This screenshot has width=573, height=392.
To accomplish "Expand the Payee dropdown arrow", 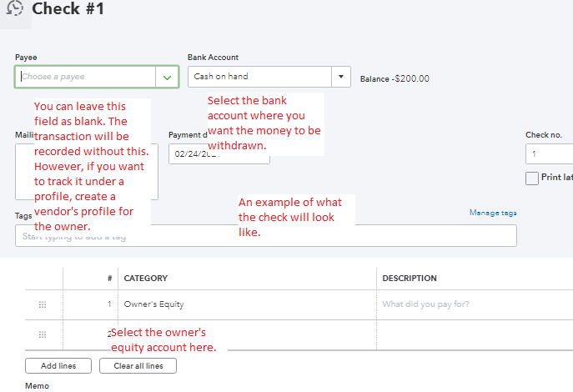I will [167, 77].
